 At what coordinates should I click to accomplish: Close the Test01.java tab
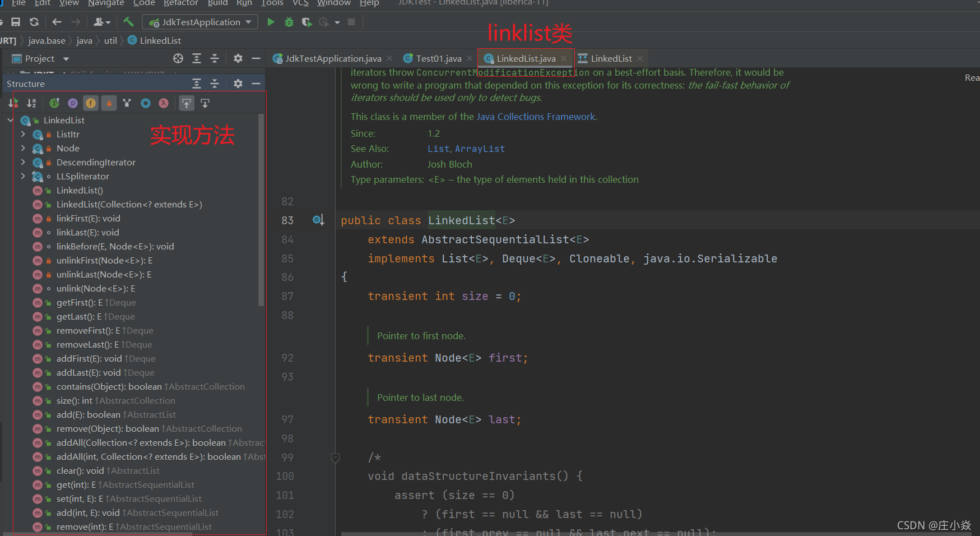pos(470,58)
